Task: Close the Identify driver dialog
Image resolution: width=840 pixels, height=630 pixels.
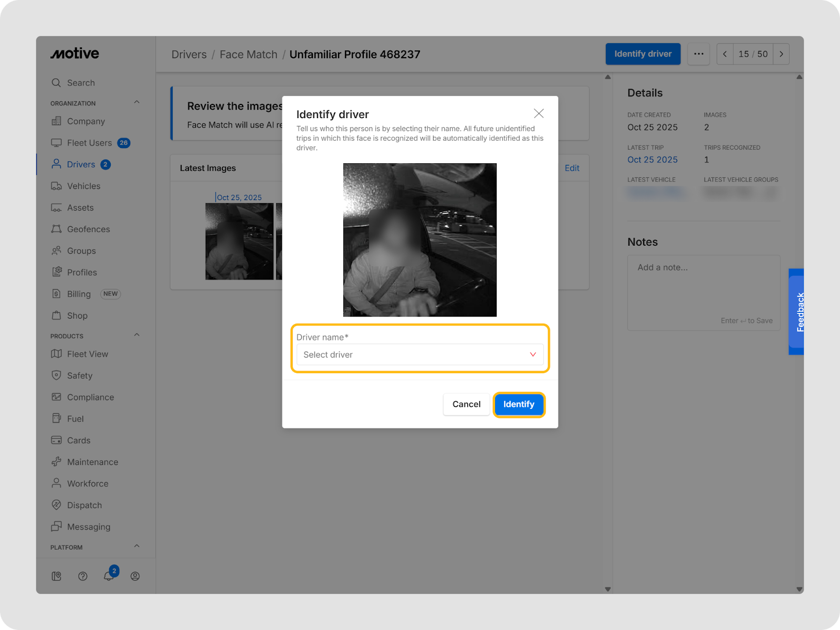Action: [x=539, y=113]
